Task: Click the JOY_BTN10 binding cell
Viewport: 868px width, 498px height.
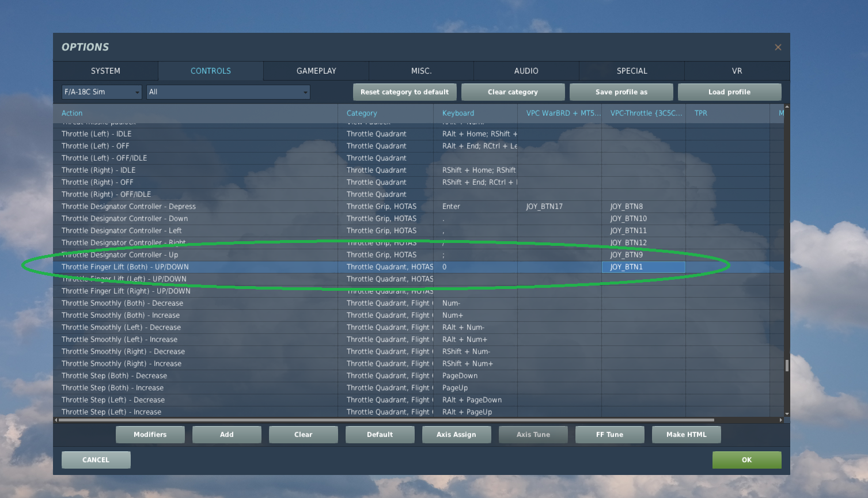Action: point(643,219)
